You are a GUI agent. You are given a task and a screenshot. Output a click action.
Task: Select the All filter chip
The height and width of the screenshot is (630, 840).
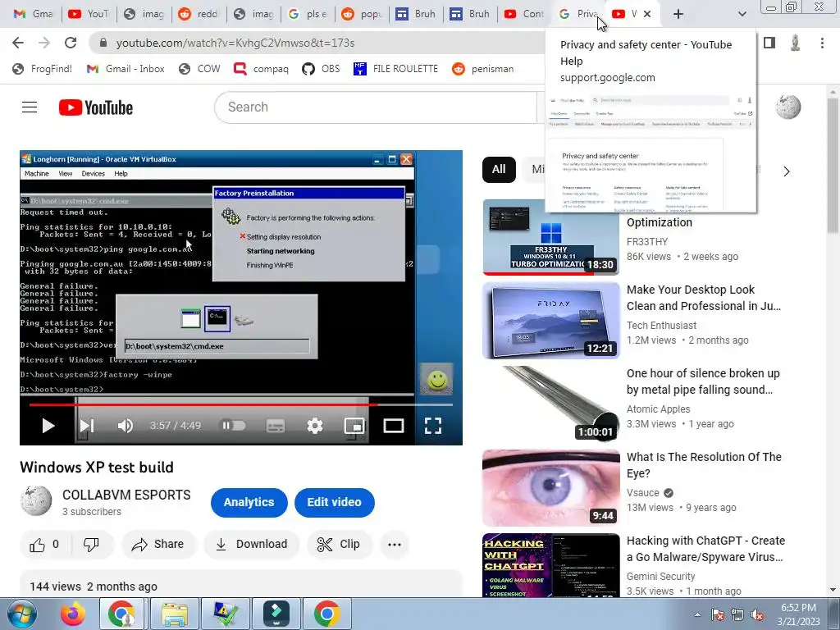[x=499, y=169]
